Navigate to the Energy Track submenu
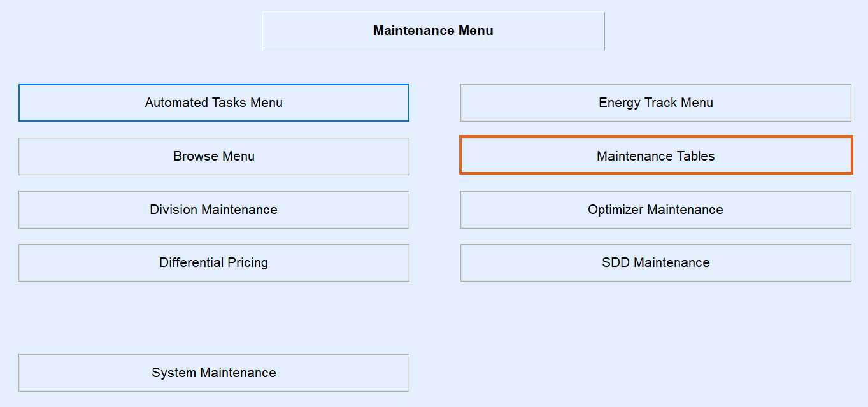Viewport: 868px width, 407px height. tap(655, 103)
